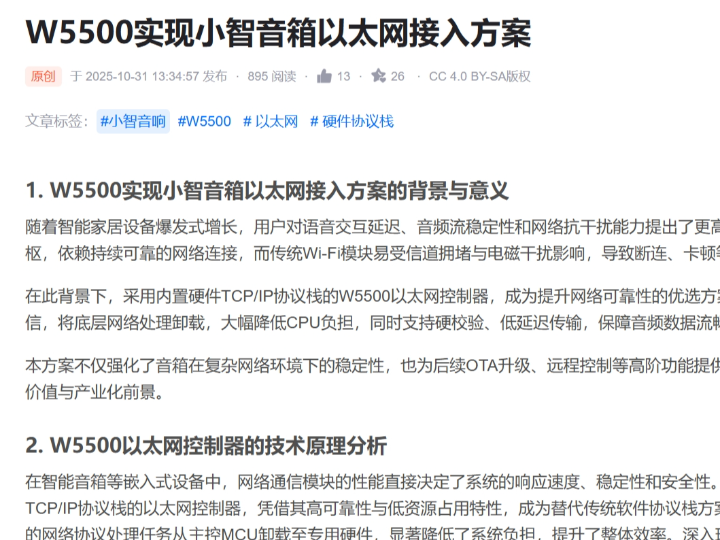Click the 895 阅读 view count
The width and height of the screenshot is (720, 540).
pyautogui.click(x=271, y=76)
